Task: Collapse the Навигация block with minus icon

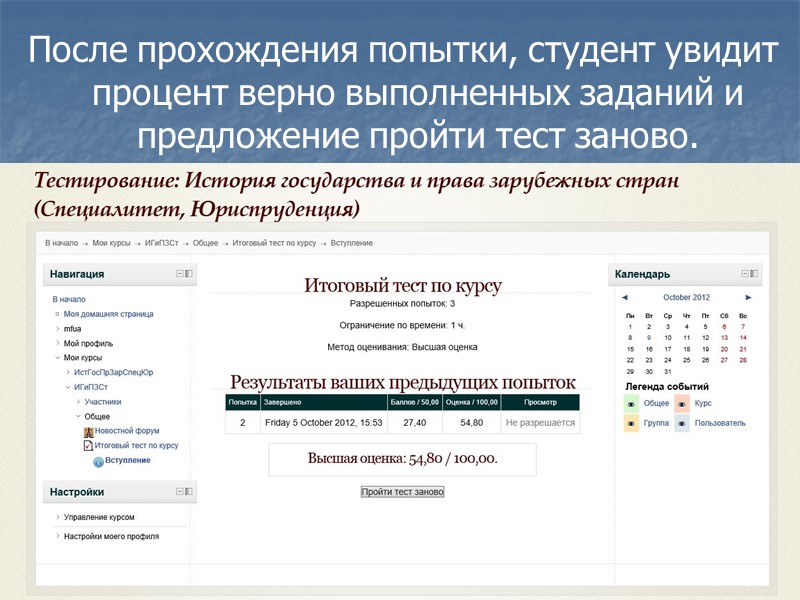Action: pos(180,273)
